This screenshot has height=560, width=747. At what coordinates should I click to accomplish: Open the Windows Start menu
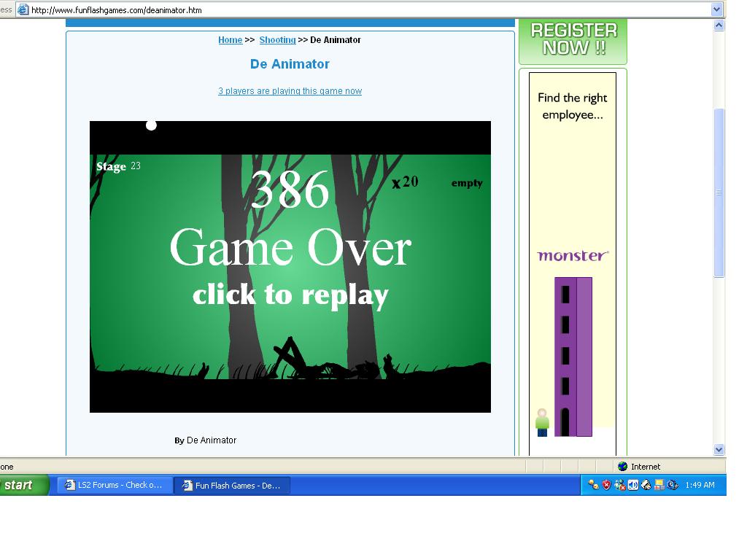coord(24,485)
